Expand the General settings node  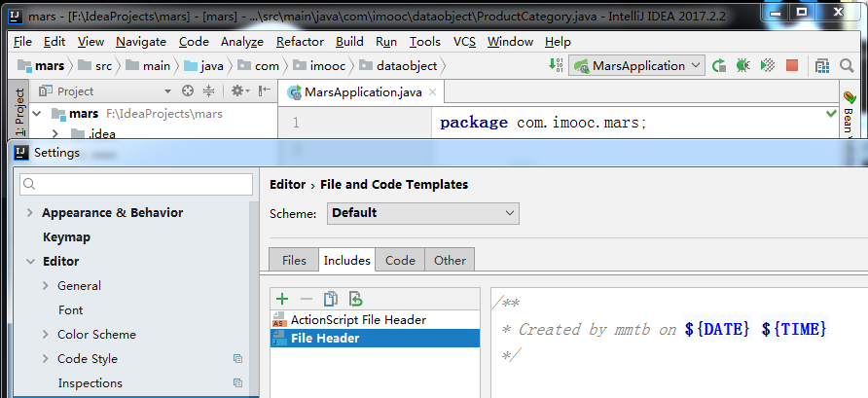pyautogui.click(x=46, y=286)
